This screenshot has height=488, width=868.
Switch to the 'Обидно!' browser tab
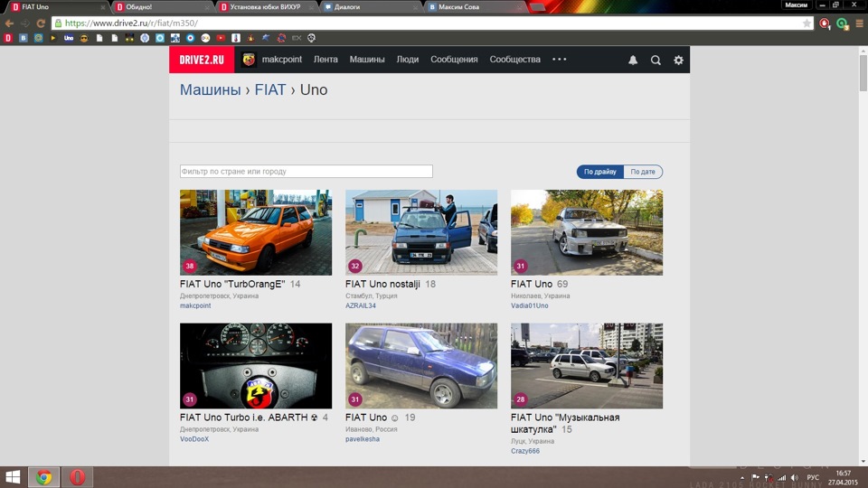click(x=161, y=7)
